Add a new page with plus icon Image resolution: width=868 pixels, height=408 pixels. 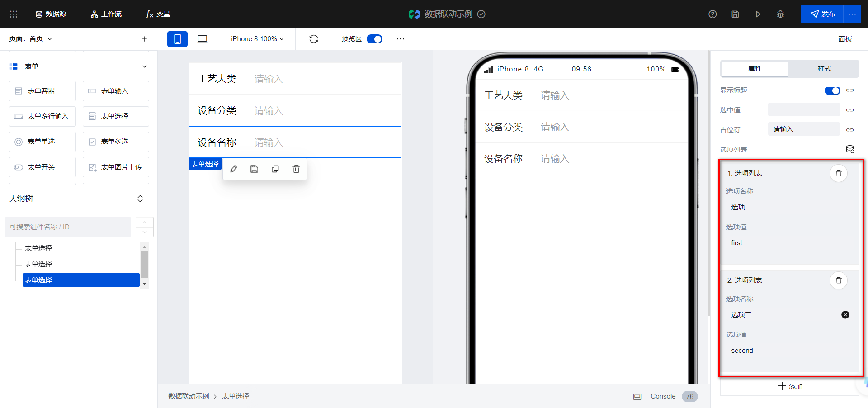[x=144, y=39]
